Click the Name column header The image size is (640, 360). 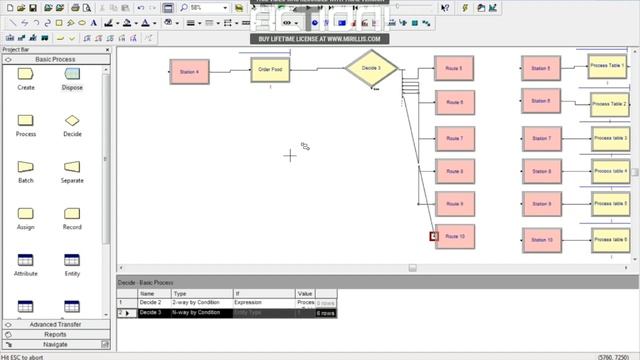[154, 293]
